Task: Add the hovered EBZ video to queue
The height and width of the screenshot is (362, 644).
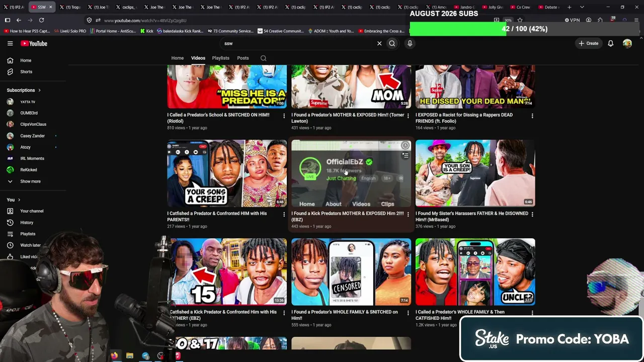Action: [x=405, y=155]
